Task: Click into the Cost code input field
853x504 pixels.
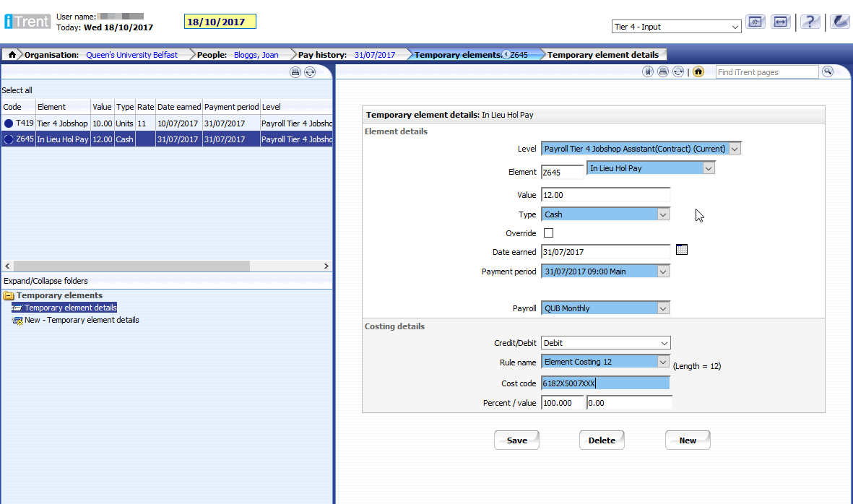Action: [x=605, y=383]
